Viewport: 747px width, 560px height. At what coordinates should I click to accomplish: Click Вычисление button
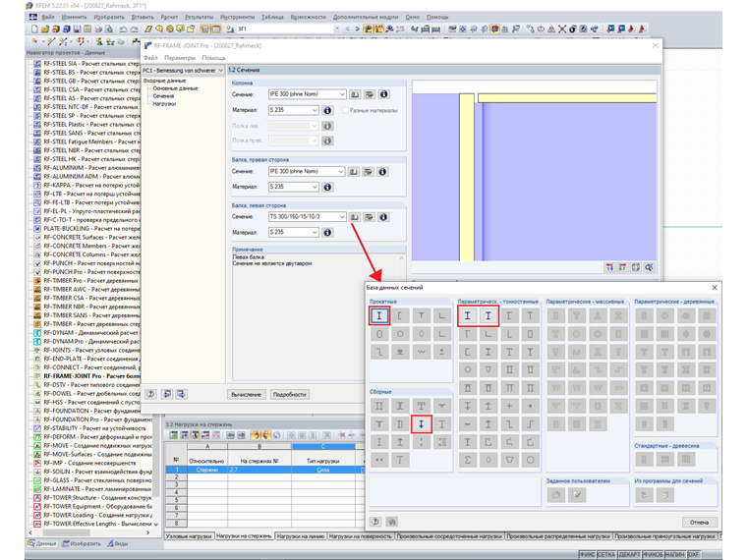247,394
